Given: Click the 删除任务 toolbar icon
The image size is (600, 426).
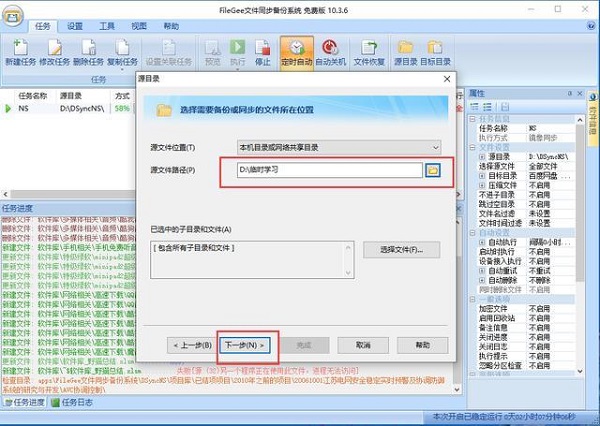Looking at the screenshot, I should click(x=88, y=53).
